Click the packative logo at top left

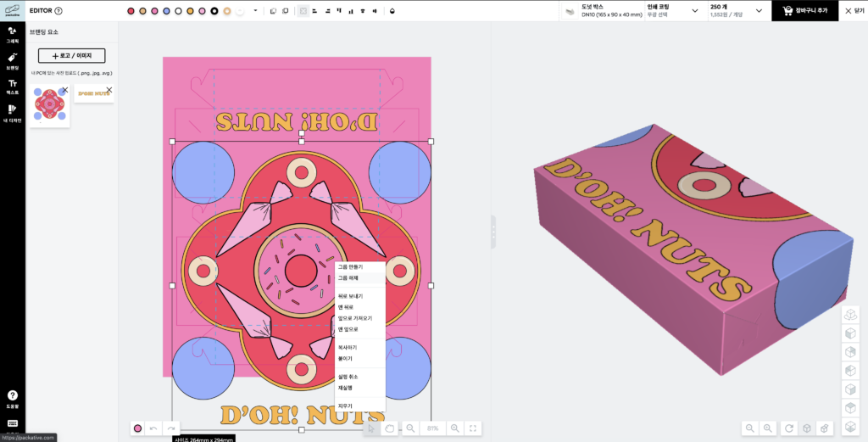[x=12, y=10]
